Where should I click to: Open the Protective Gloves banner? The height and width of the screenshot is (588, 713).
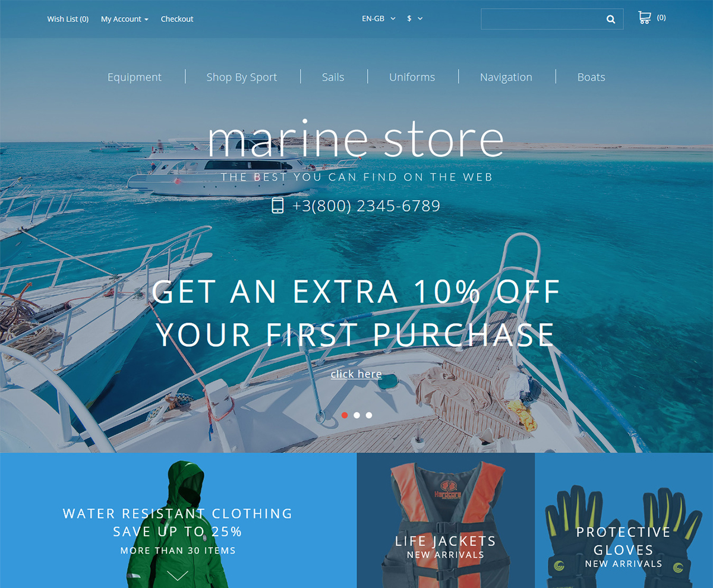click(624, 520)
